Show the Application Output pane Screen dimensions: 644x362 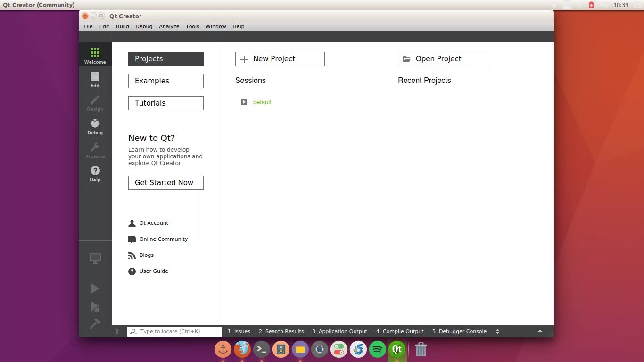coord(339,331)
